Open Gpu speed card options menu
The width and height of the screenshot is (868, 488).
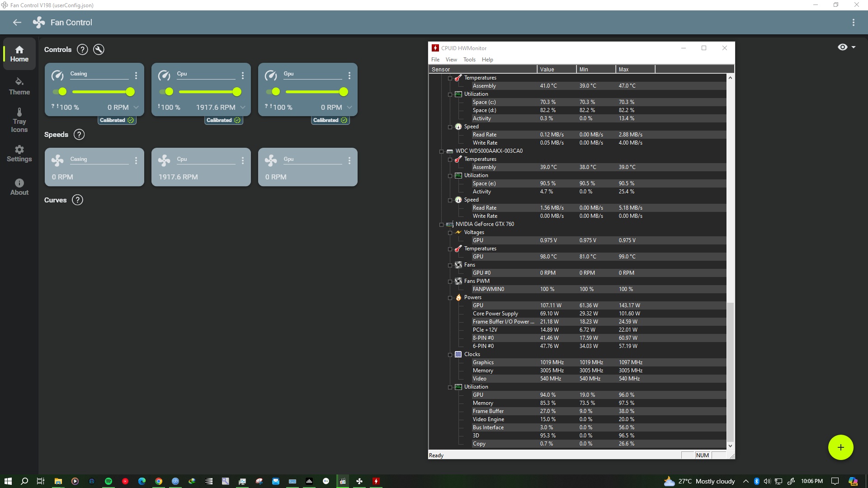[x=349, y=160]
